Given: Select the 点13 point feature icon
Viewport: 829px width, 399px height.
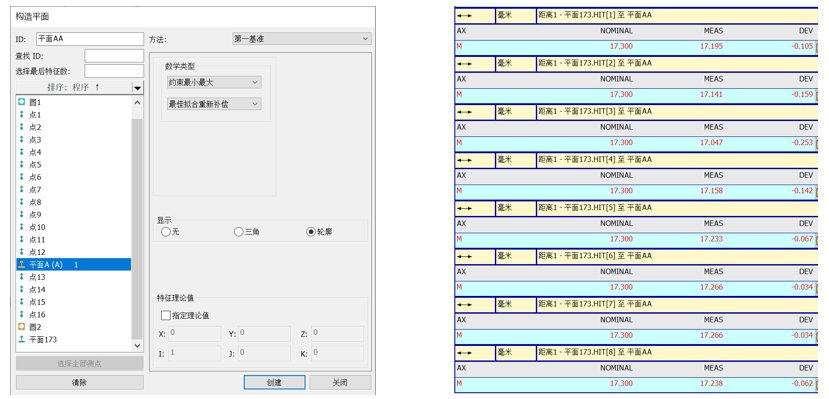Looking at the screenshot, I should [22, 277].
